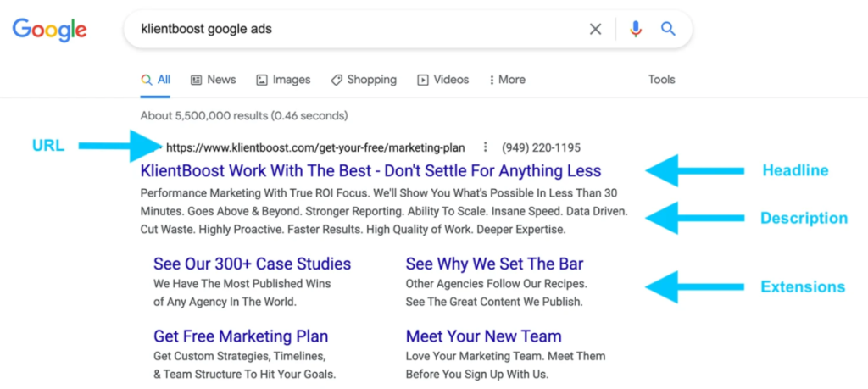
Task: Select the All results tab
Action: coord(156,80)
